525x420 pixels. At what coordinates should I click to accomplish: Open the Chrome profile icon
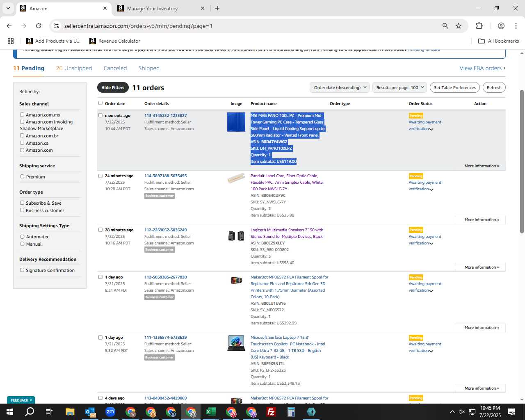pyautogui.click(x=501, y=26)
